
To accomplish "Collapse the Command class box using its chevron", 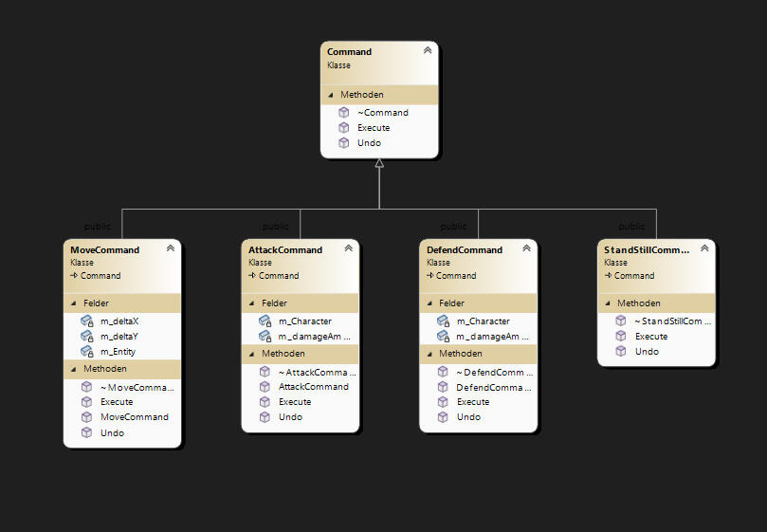I will [427, 50].
